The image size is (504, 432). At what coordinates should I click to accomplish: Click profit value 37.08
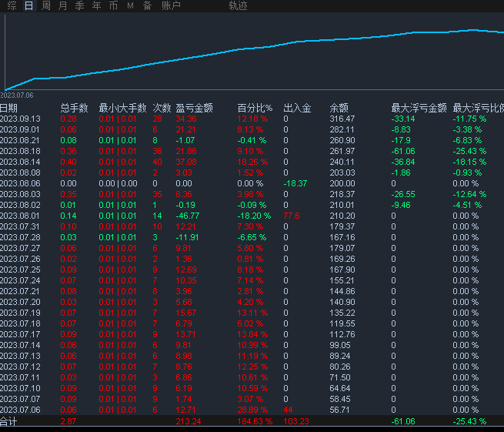(x=186, y=162)
